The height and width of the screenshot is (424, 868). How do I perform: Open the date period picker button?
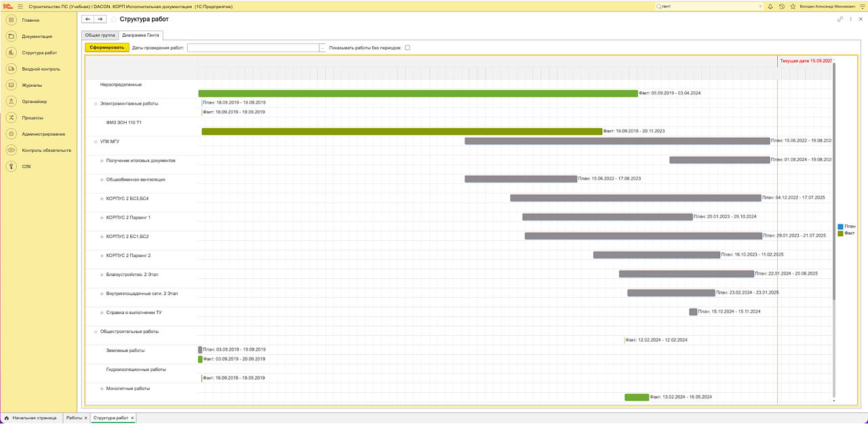point(322,48)
